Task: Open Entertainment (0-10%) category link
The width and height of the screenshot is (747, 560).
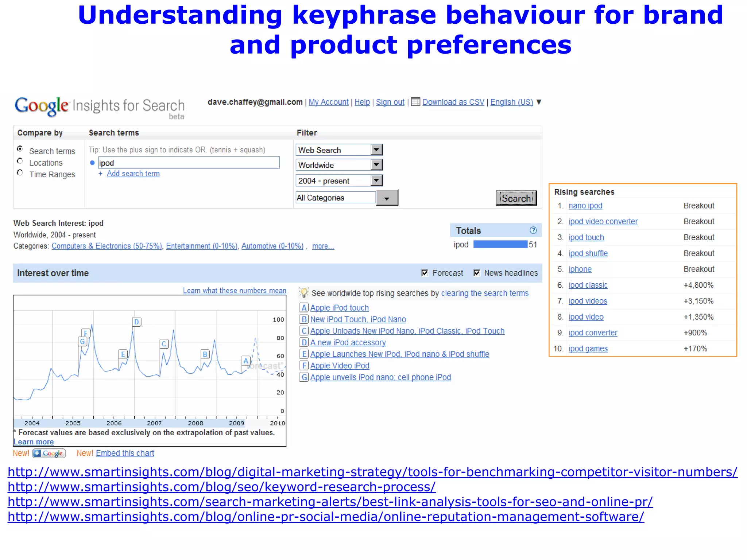Action: [x=202, y=246]
